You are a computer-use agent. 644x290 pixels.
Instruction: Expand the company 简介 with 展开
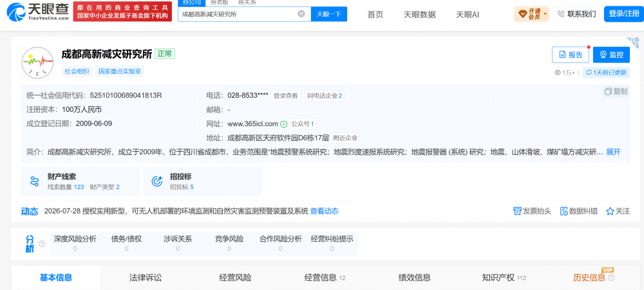click(613, 152)
